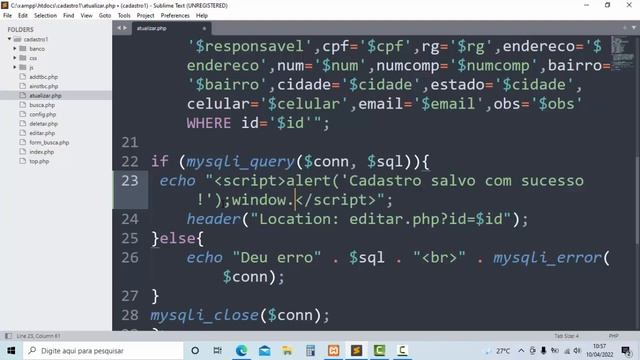Viewport: 640px width, 360px height.
Task: Open deletar.php in the sidebar
Action: [x=43, y=124]
